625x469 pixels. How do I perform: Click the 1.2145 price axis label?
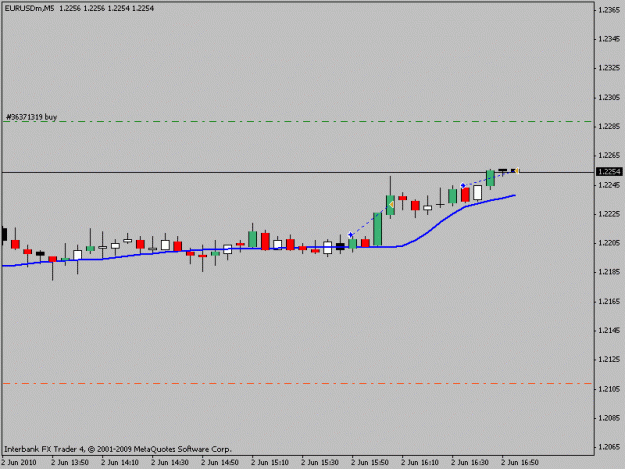[x=609, y=330]
